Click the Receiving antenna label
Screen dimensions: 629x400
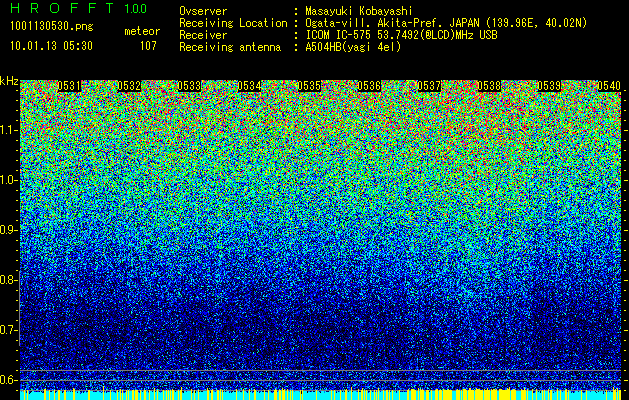(230, 47)
